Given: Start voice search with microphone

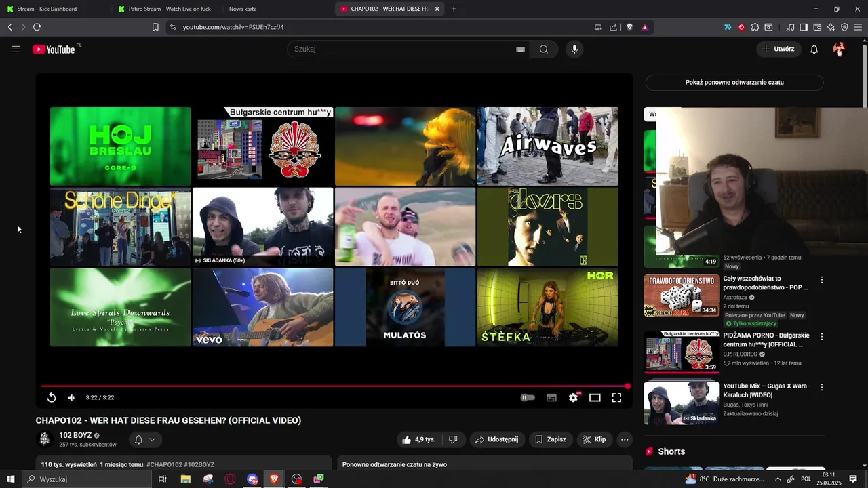Looking at the screenshot, I should [x=574, y=49].
